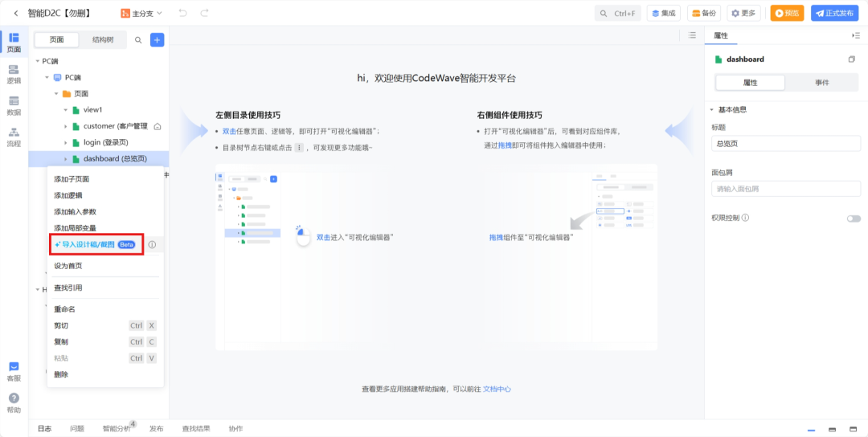
Task: Switch to the 结构树 tab
Action: (102, 40)
